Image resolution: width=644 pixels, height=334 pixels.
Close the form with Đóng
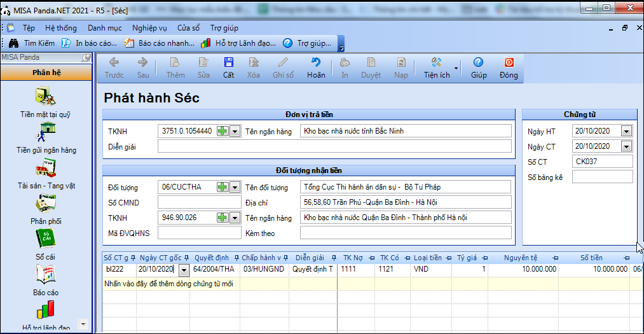point(509,68)
